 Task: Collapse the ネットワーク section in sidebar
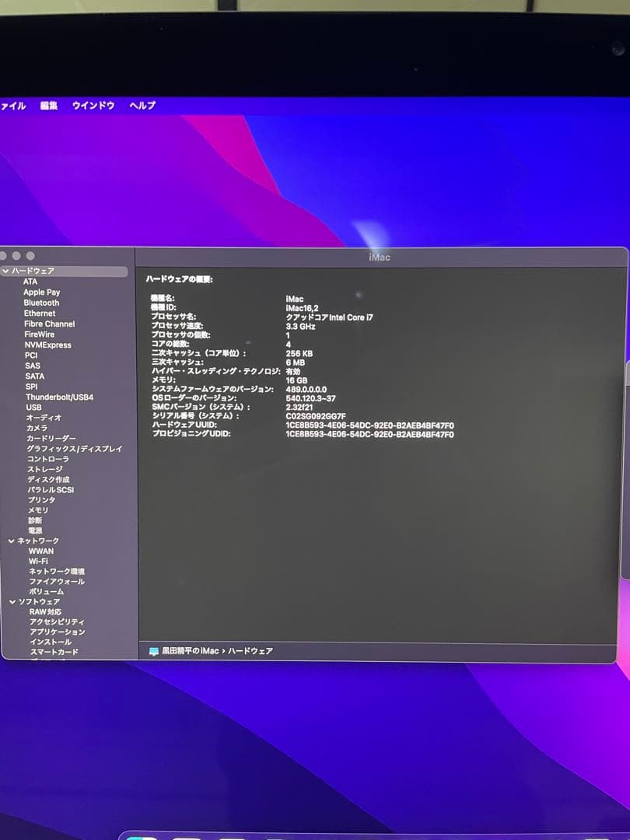pyautogui.click(x=12, y=541)
